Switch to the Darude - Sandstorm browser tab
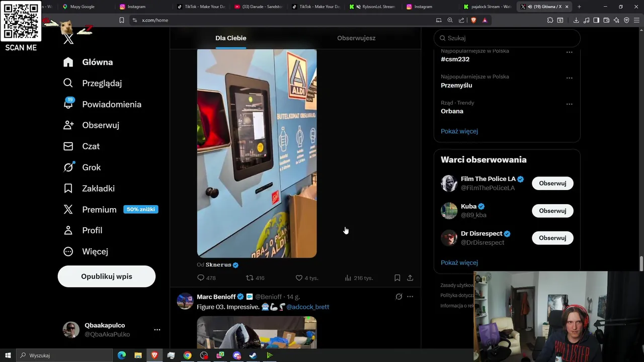644x362 pixels. tap(258, 7)
